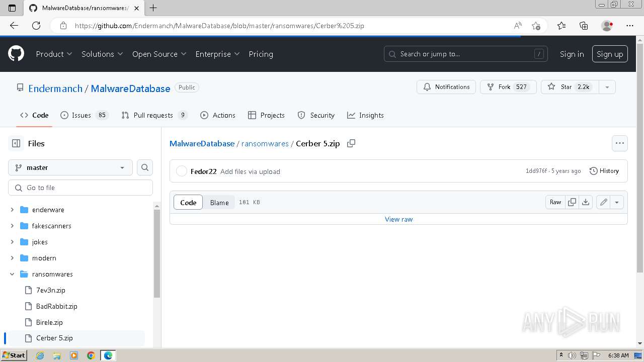Viewport: 644px width, 362px height.
Task: Open the Actions tab
Action: (218, 115)
